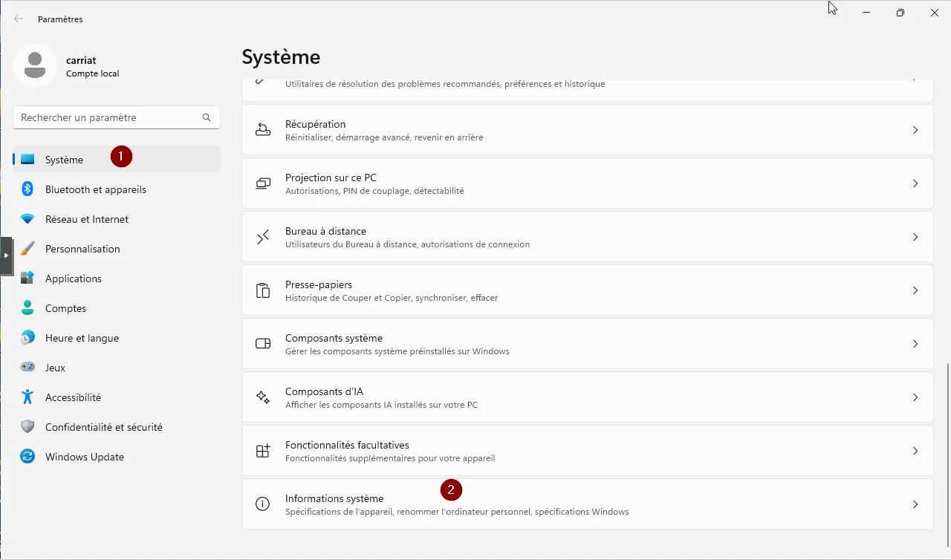Click the Fonctionnalités facultatives grid icon
Screen dimensions: 951x560
(x=263, y=451)
